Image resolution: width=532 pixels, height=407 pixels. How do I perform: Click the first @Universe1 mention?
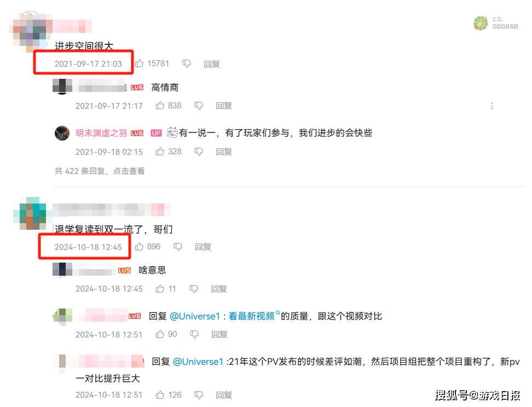[x=195, y=316]
